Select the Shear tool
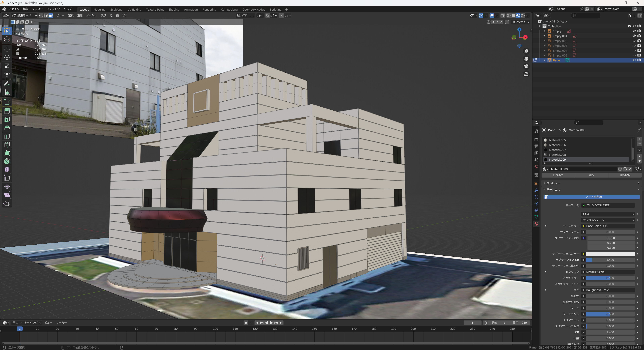644x350 pixels. pyautogui.click(x=7, y=195)
